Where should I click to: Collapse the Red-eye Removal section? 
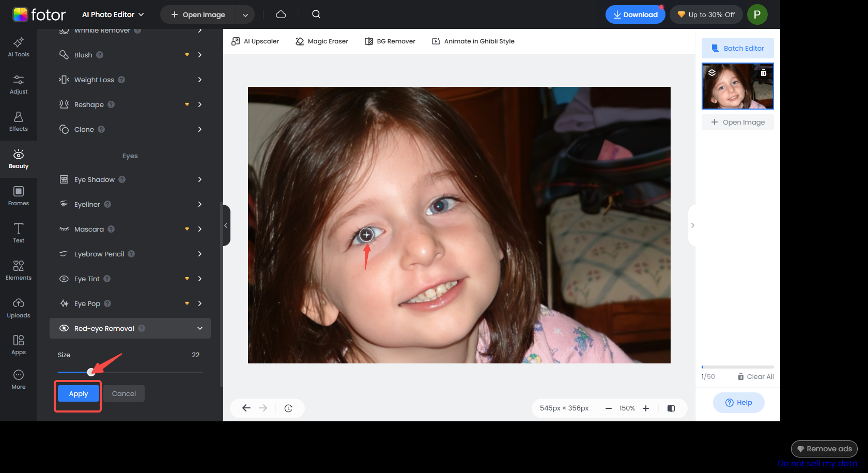[200, 328]
